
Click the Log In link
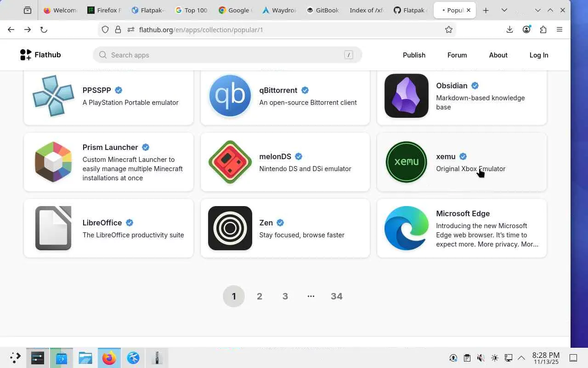(539, 55)
